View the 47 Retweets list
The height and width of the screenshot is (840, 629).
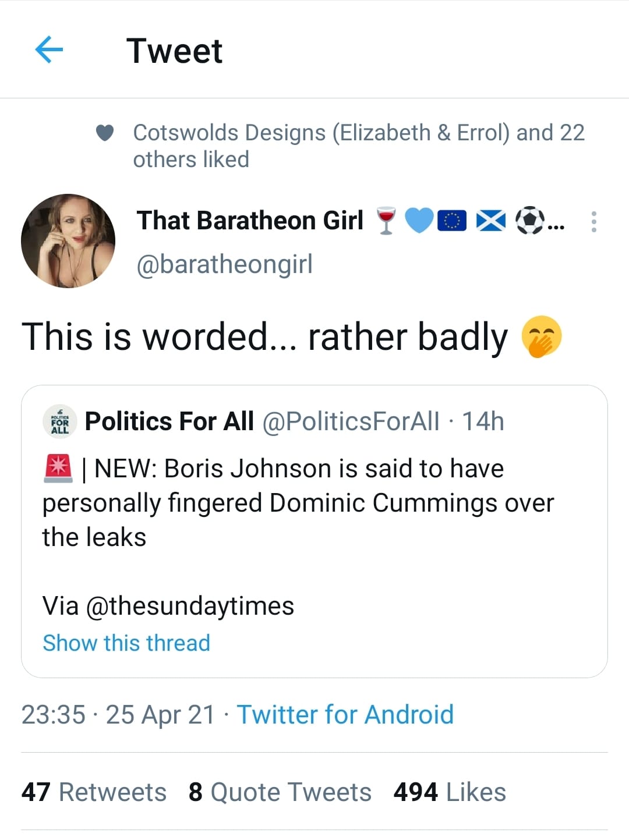[x=94, y=792]
